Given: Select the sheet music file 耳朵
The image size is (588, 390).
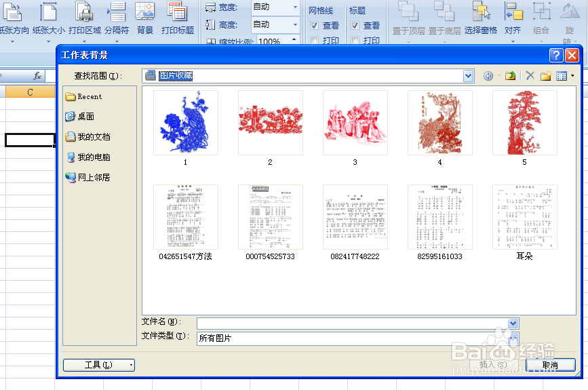Looking at the screenshot, I should (525, 217).
